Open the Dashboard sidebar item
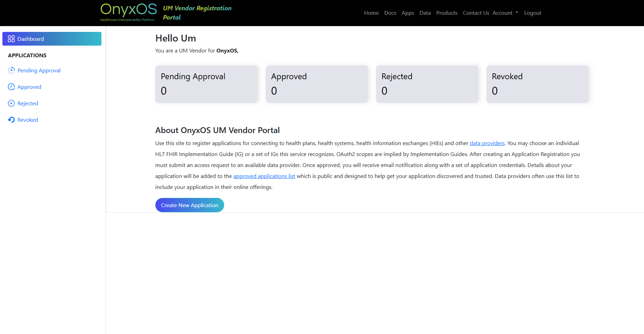The height and width of the screenshot is (334, 644). click(x=52, y=39)
